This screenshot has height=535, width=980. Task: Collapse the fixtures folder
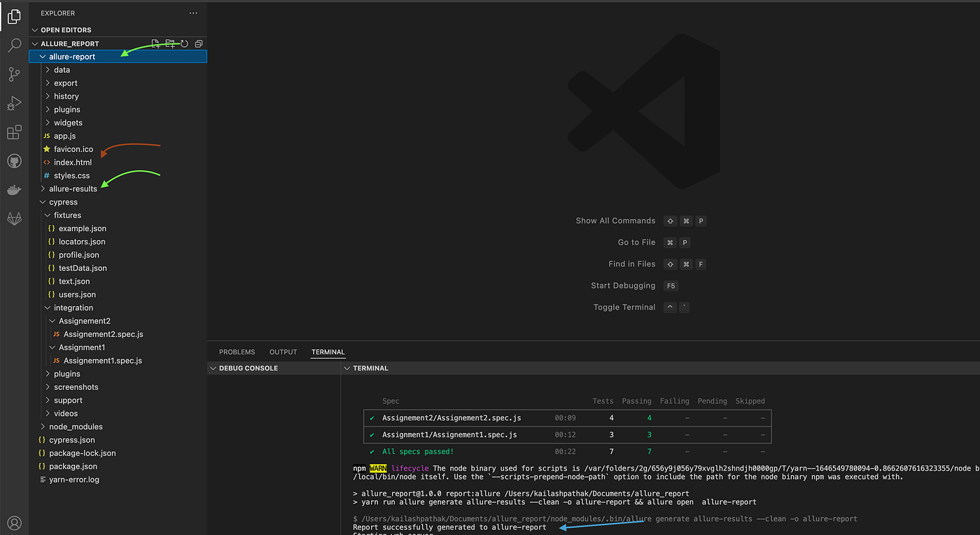[118, 215]
